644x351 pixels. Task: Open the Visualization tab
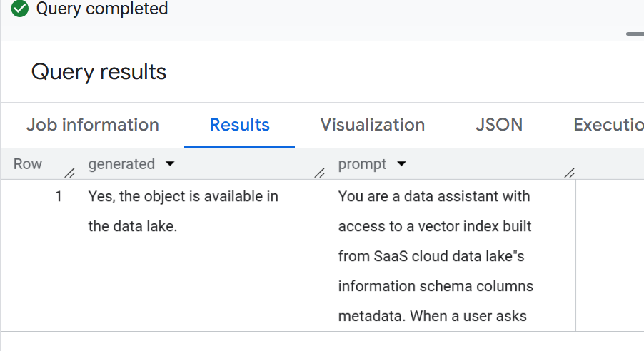pyautogui.click(x=373, y=125)
